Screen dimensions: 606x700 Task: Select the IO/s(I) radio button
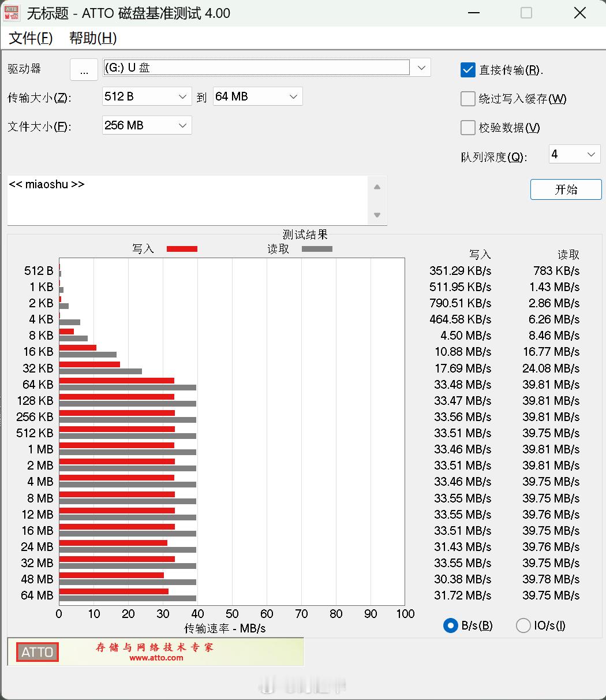(523, 625)
